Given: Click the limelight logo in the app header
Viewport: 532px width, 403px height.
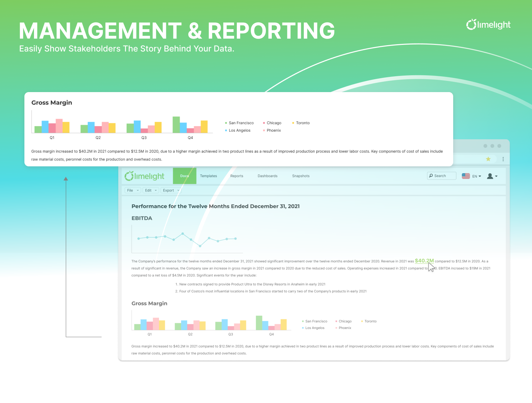Looking at the screenshot, I should (144, 176).
